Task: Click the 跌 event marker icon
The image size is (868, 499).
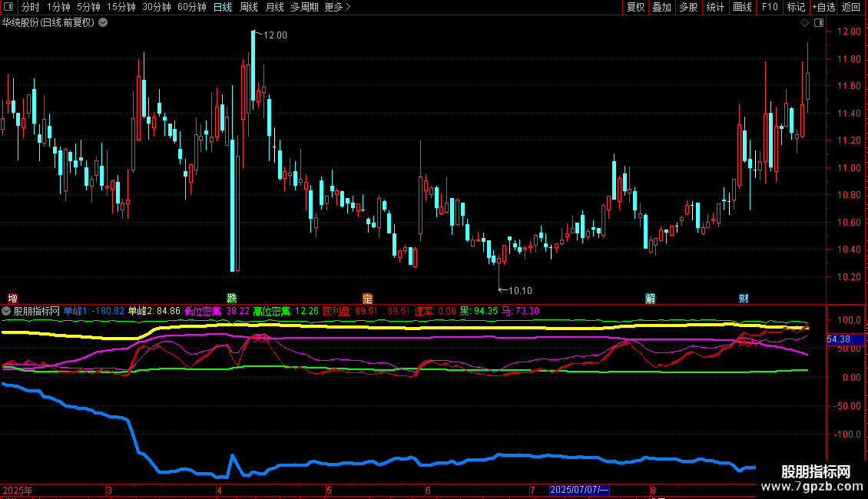Action: tap(231, 298)
